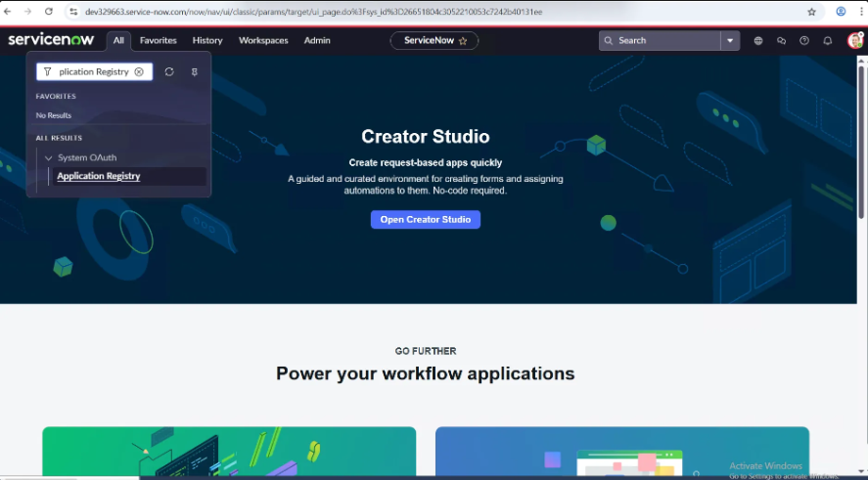Viewport: 868px width, 480px height.
Task: Open the browser profile icon
Action: point(841,12)
